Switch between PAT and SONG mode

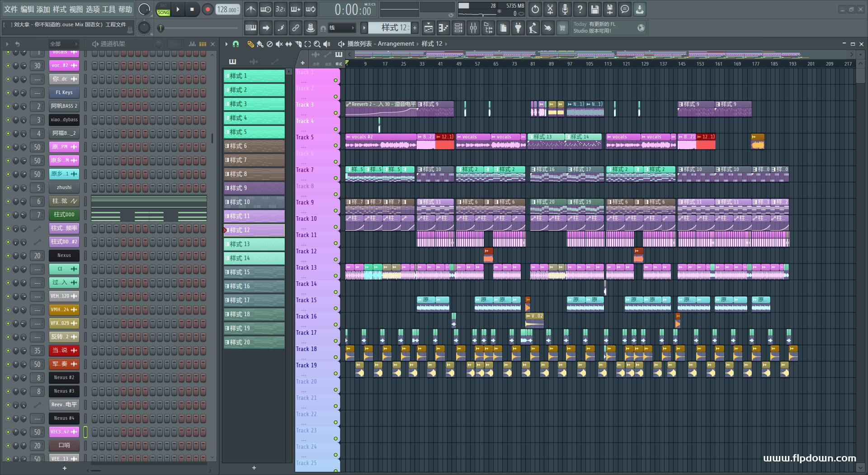click(x=163, y=9)
